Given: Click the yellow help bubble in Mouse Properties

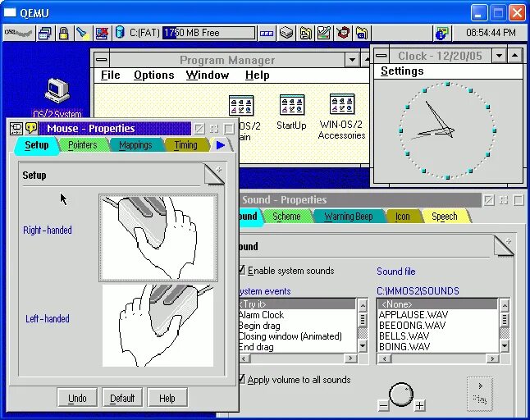Looking at the screenshot, I should [31, 128].
